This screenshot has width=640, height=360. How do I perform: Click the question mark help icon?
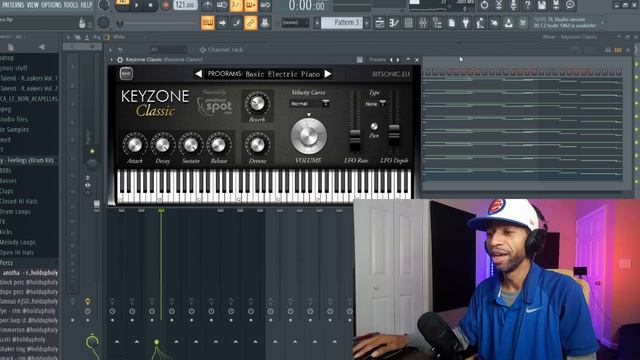527,5
